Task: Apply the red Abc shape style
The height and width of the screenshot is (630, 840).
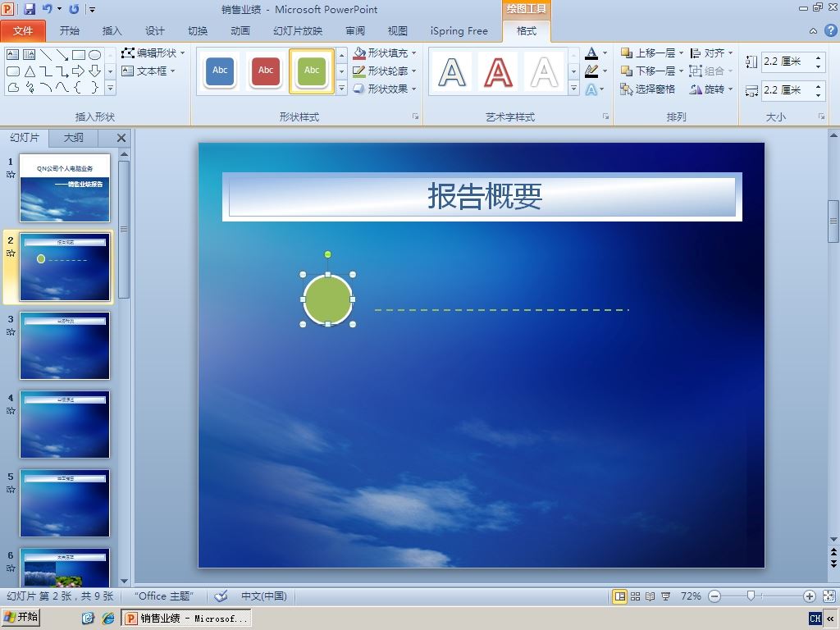Action: coord(266,71)
